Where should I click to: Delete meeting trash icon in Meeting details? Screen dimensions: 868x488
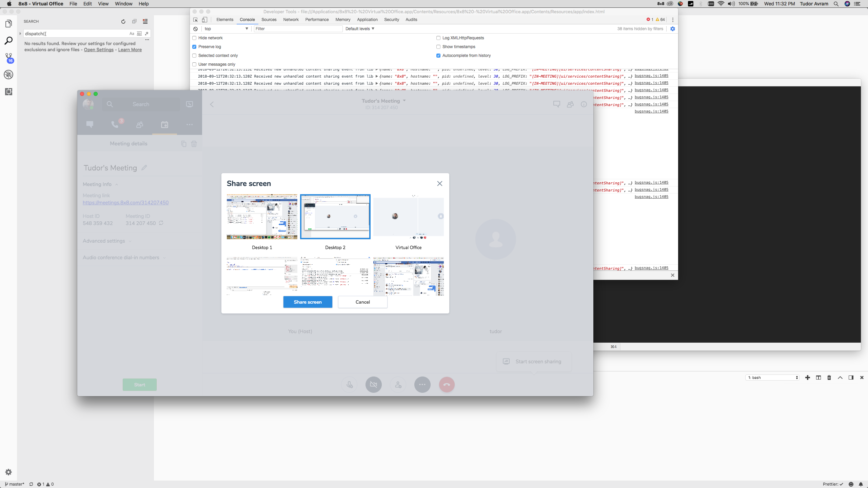tap(194, 144)
